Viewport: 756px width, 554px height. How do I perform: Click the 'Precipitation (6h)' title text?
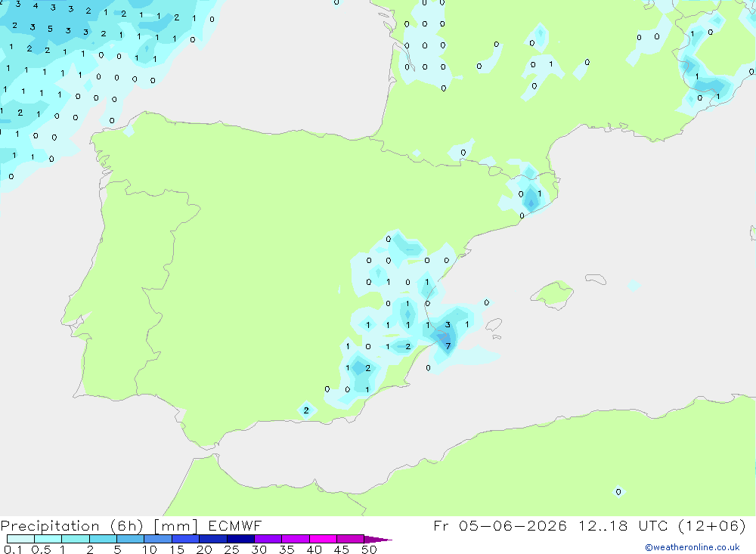click(72, 526)
